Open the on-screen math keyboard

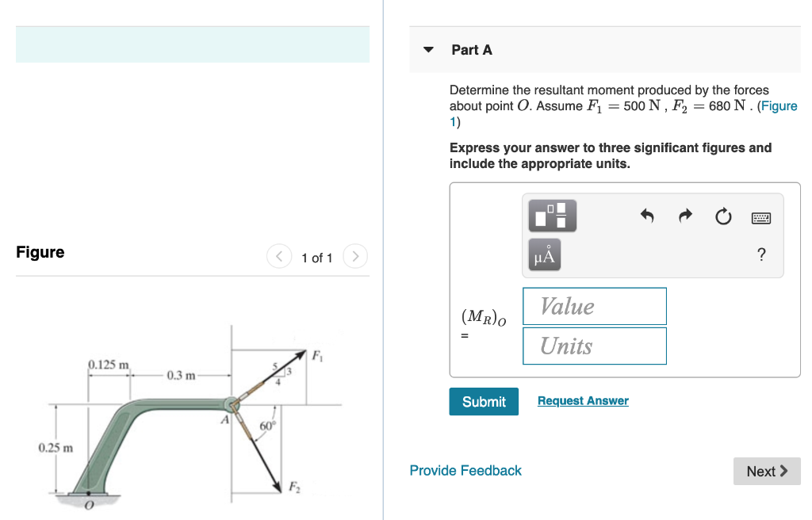tap(760, 216)
